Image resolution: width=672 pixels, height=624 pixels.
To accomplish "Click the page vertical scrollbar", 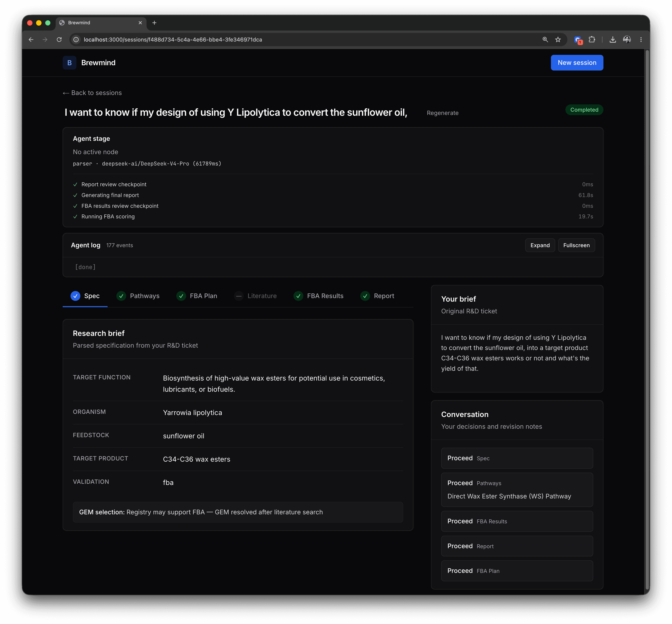I will pos(647,320).
